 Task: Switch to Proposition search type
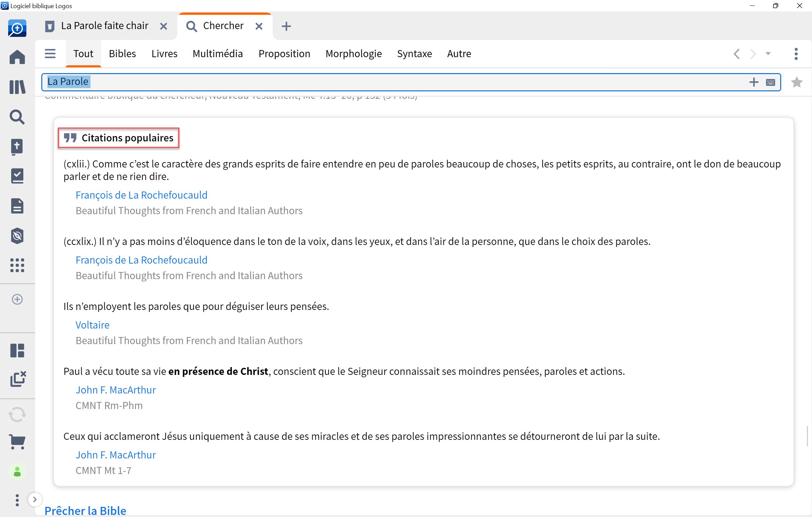(x=284, y=53)
